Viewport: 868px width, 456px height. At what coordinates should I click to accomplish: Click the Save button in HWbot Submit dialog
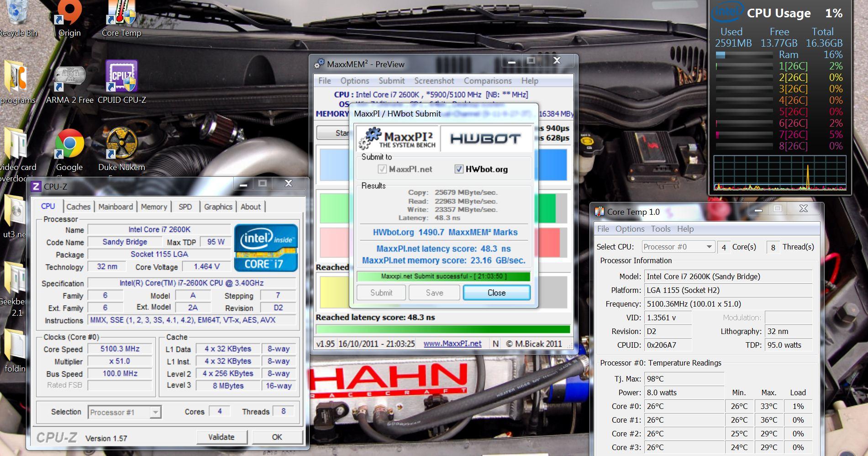pos(434,293)
